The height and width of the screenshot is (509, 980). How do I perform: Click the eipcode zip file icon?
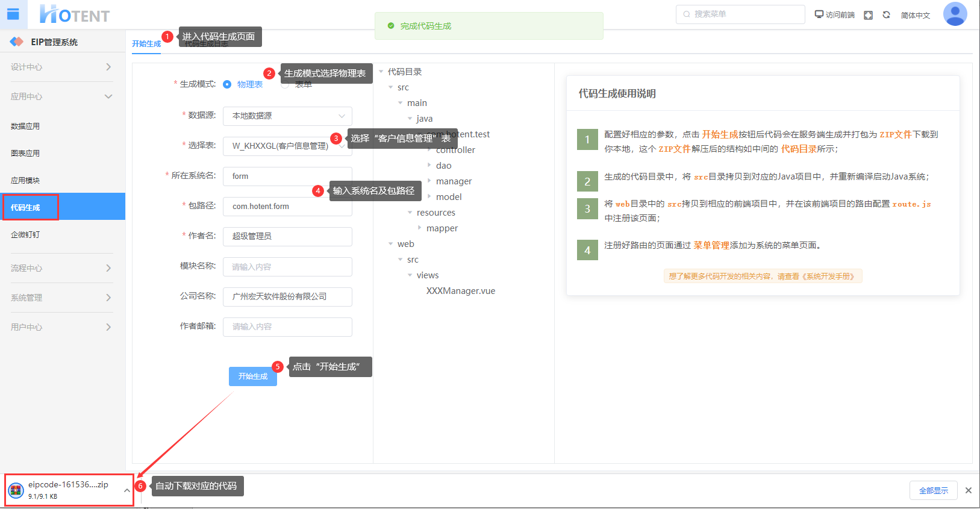(x=16, y=490)
